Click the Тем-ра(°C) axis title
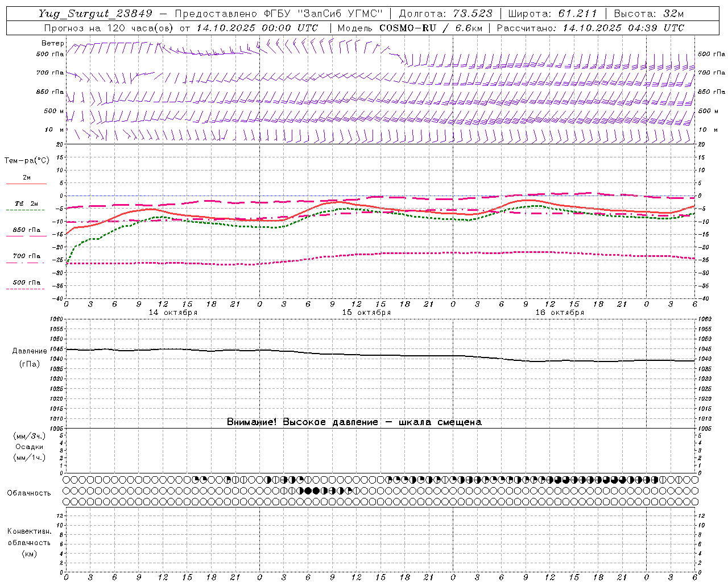Screen dimensions: 728x582 click(27, 161)
